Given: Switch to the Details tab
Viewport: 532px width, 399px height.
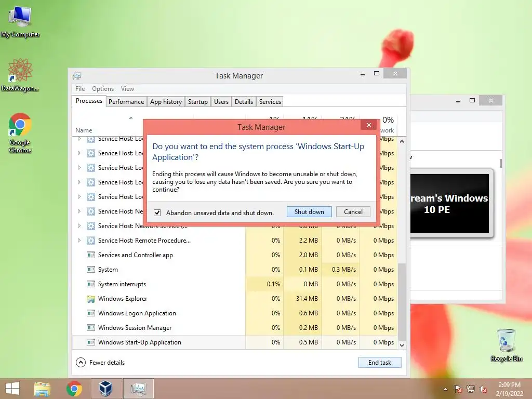Looking at the screenshot, I should click(x=244, y=102).
